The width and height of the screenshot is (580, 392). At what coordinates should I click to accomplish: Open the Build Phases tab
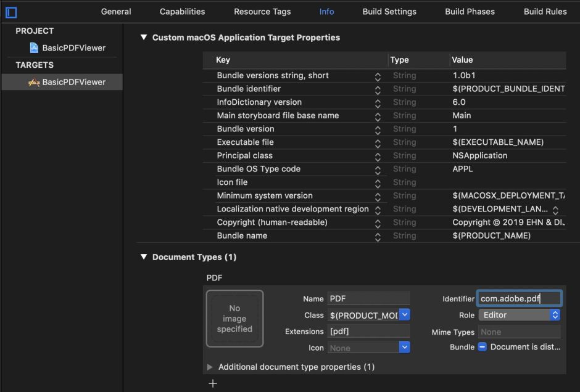coord(470,12)
